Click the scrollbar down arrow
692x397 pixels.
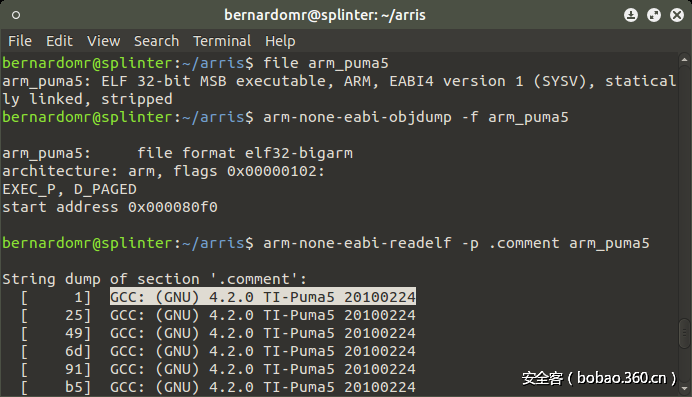684,389
